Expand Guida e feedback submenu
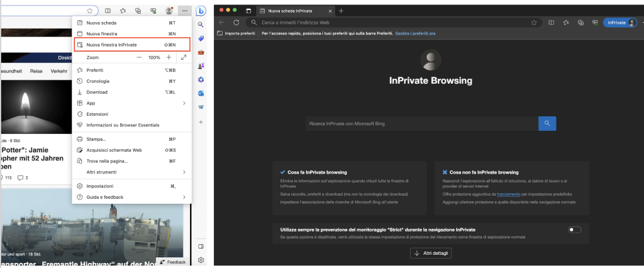This screenshot has width=644, height=268. pyautogui.click(x=131, y=197)
